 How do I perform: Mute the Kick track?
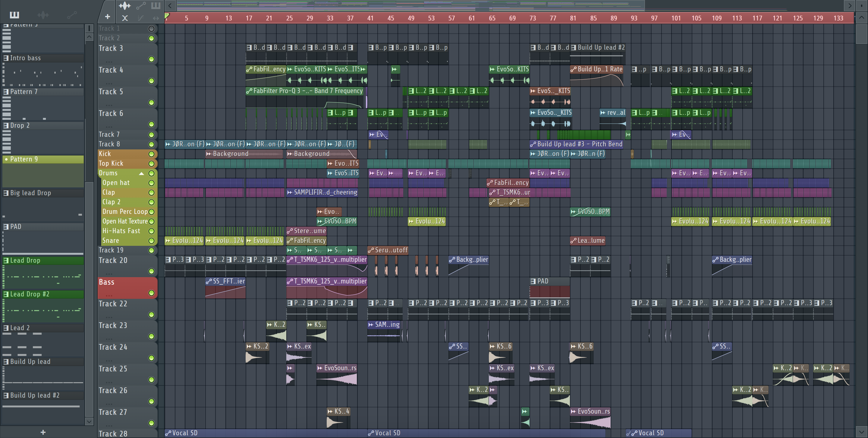pos(152,154)
